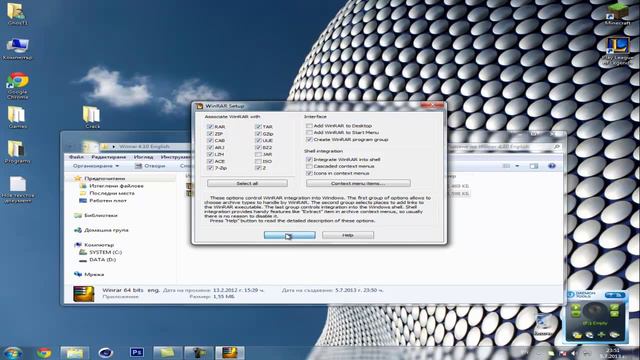Open the Organize dropdown in Explorer
Image resolution: width=640 pixels, height=360 pixels.
coord(96,166)
